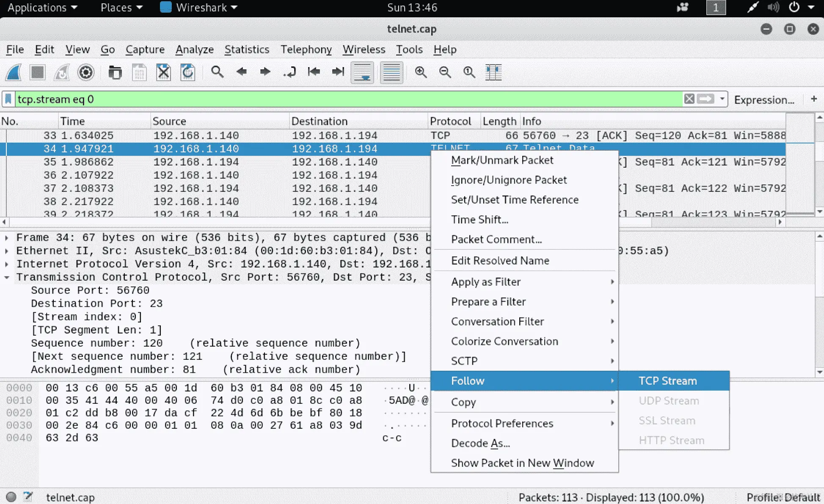This screenshot has width=824, height=504.
Task: Reload the capture file icon
Action: (x=187, y=72)
